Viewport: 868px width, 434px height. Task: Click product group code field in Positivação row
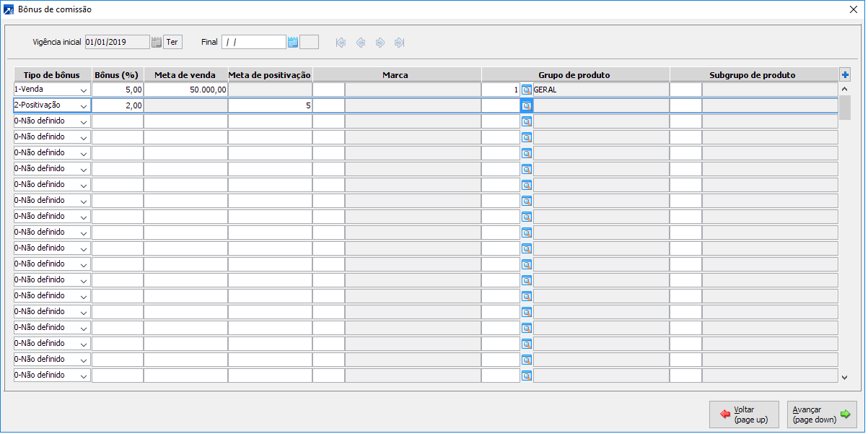(501, 105)
